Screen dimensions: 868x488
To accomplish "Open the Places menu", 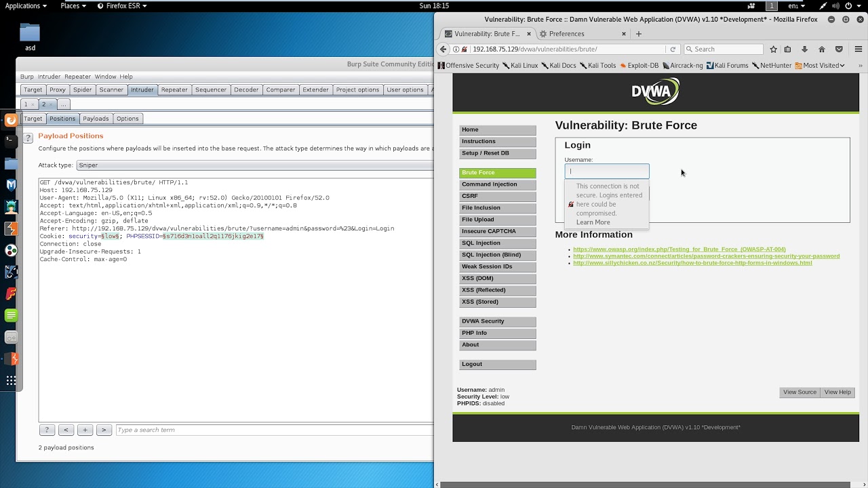I will click(73, 5).
